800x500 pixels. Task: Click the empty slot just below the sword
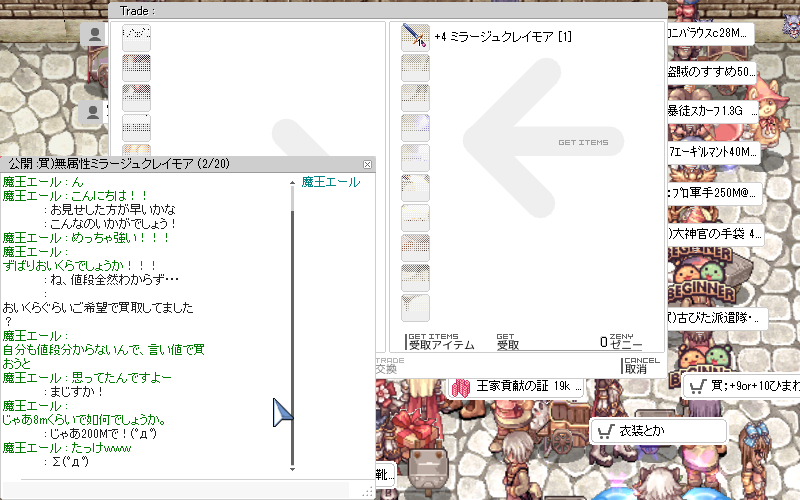415,67
